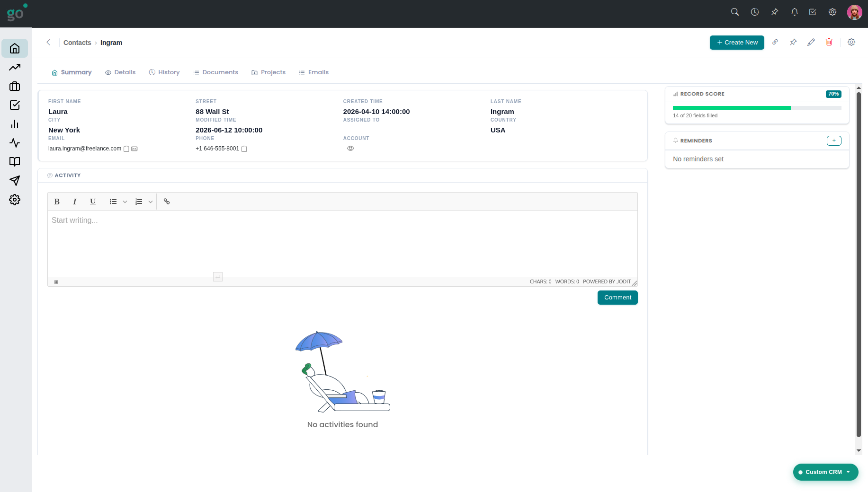
Task: Open the user avatar menu
Action: point(855,12)
